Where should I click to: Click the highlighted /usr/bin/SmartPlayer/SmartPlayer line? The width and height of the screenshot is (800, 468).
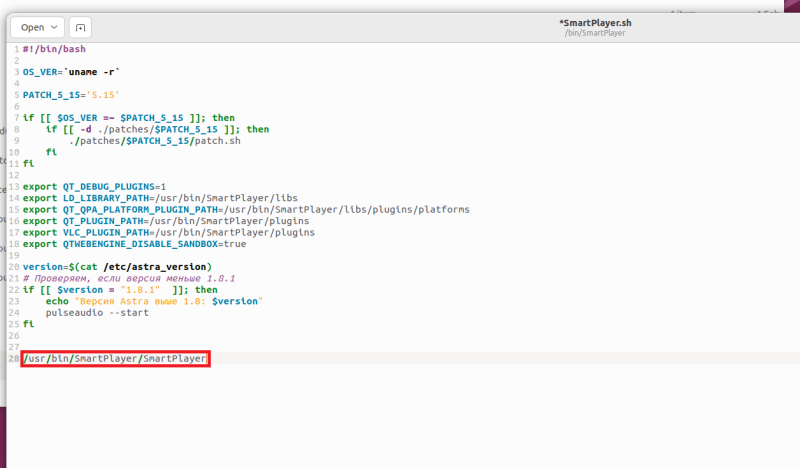(114, 358)
